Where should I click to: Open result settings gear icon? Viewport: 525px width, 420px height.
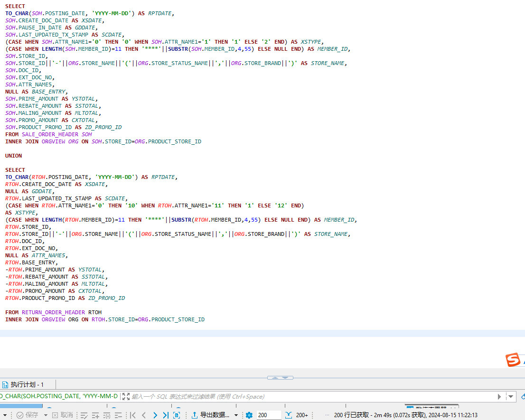[x=249, y=415]
